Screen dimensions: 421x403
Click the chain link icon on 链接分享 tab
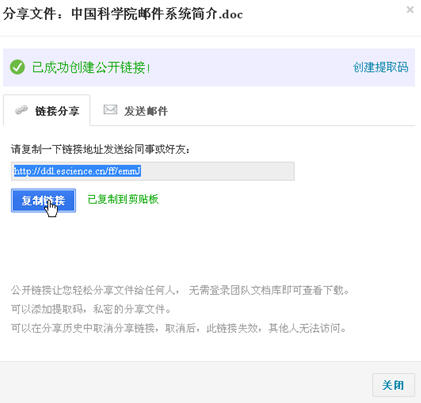(22, 110)
